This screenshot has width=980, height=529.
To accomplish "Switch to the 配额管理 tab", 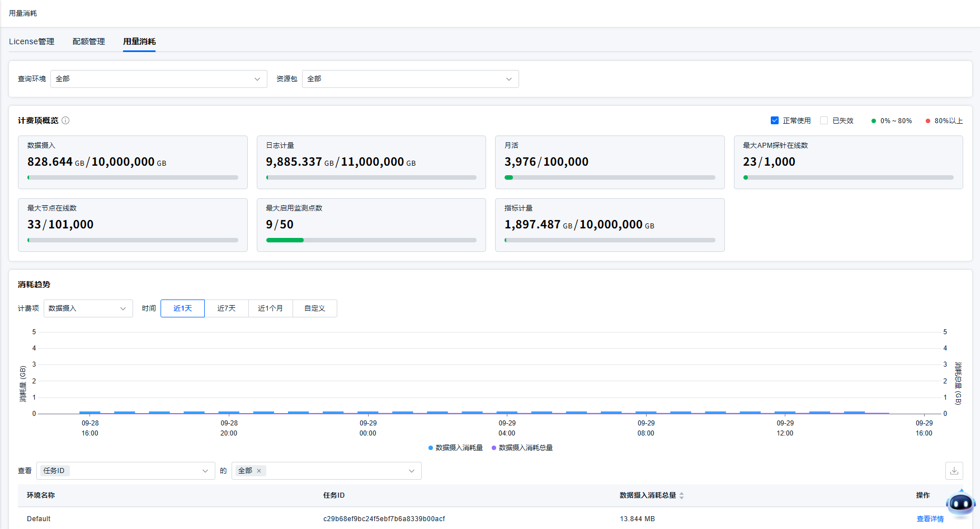I will (x=89, y=41).
